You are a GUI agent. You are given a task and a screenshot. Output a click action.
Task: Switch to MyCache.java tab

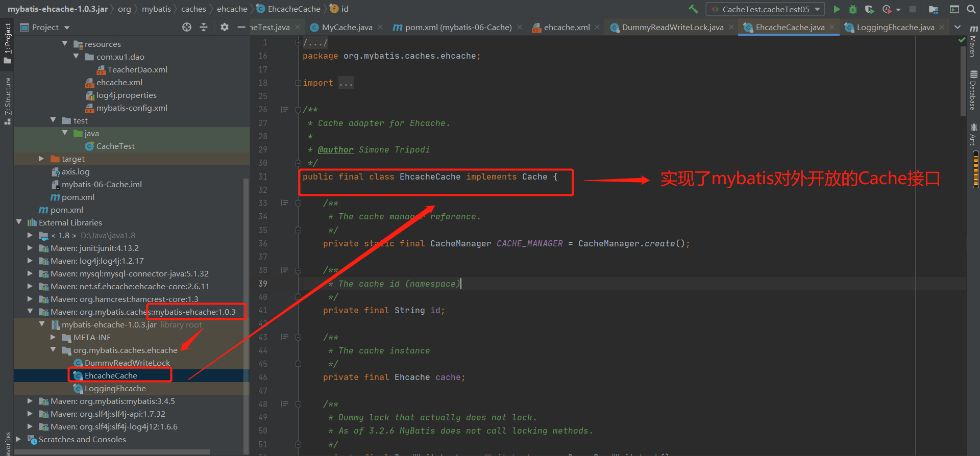347,27
